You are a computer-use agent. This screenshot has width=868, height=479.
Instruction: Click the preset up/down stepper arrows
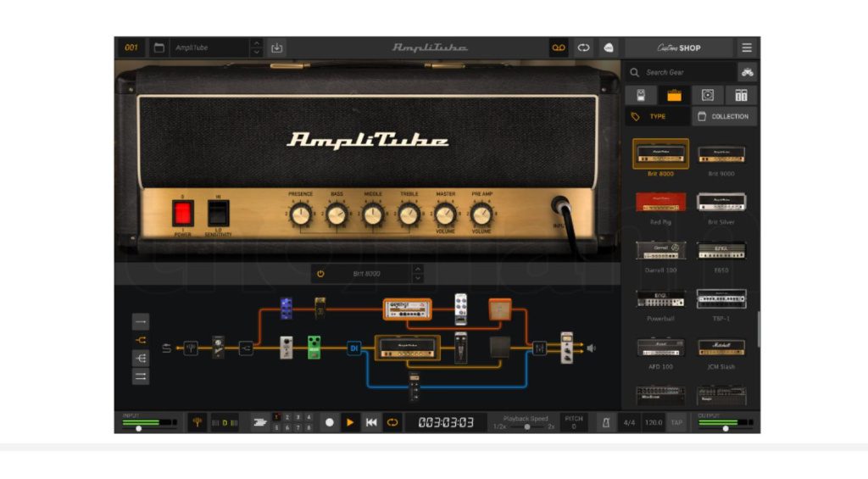(256, 47)
